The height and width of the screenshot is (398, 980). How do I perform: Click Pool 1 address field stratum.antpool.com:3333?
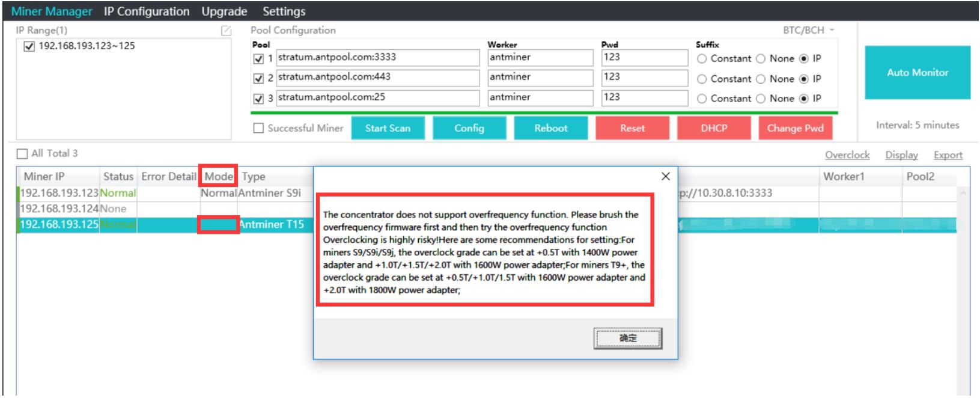point(378,58)
